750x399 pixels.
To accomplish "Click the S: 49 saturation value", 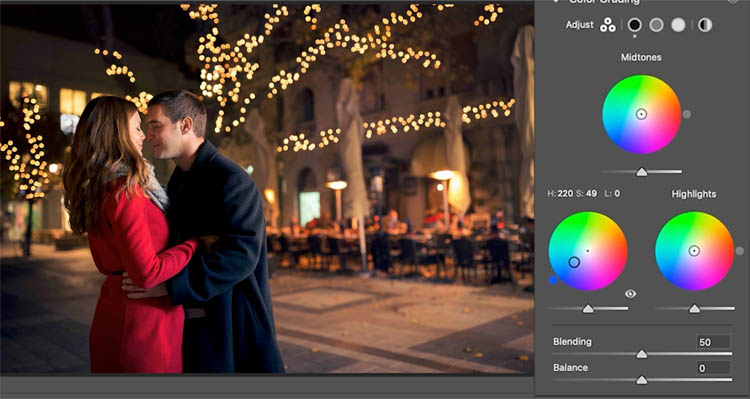I will [x=586, y=194].
